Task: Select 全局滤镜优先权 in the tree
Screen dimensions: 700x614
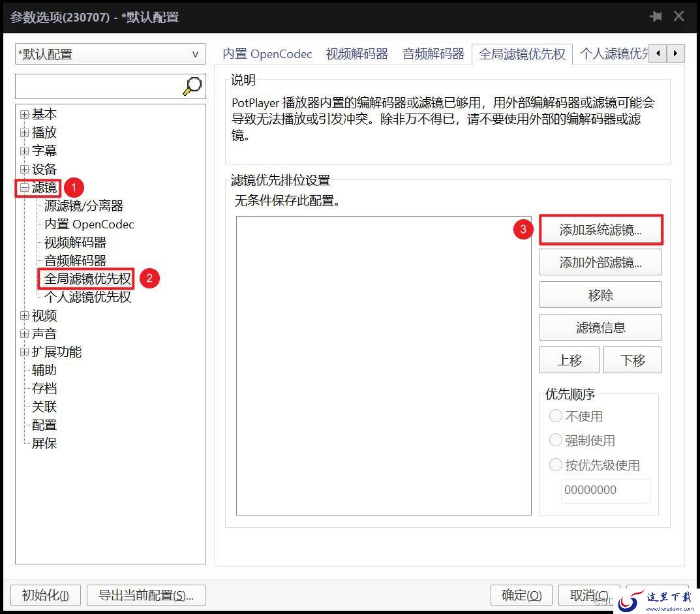Action: click(87, 279)
